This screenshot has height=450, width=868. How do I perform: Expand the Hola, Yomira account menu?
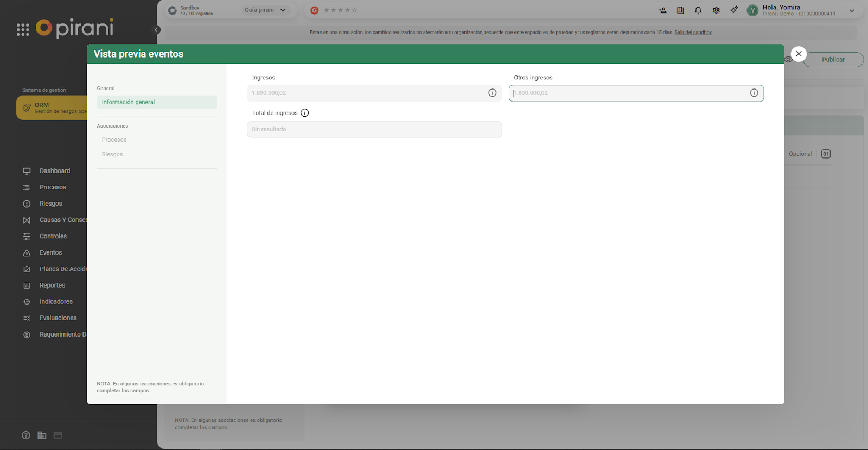pyautogui.click(x=852, y=10)
